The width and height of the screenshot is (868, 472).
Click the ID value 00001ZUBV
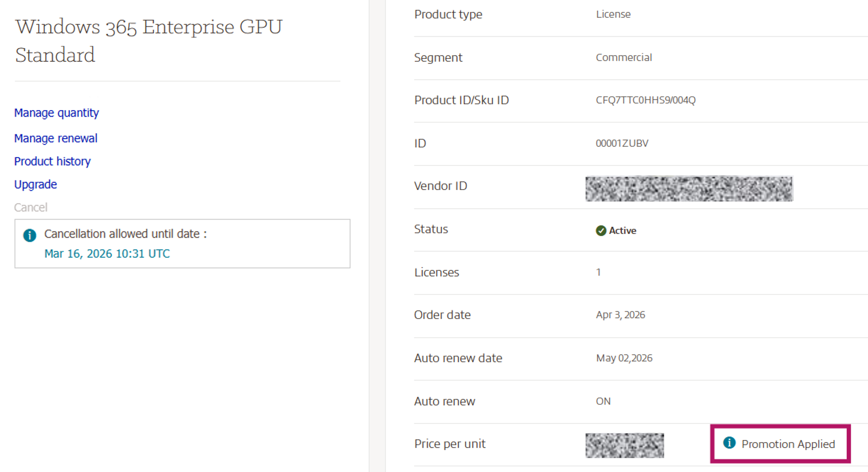point(622,143)
